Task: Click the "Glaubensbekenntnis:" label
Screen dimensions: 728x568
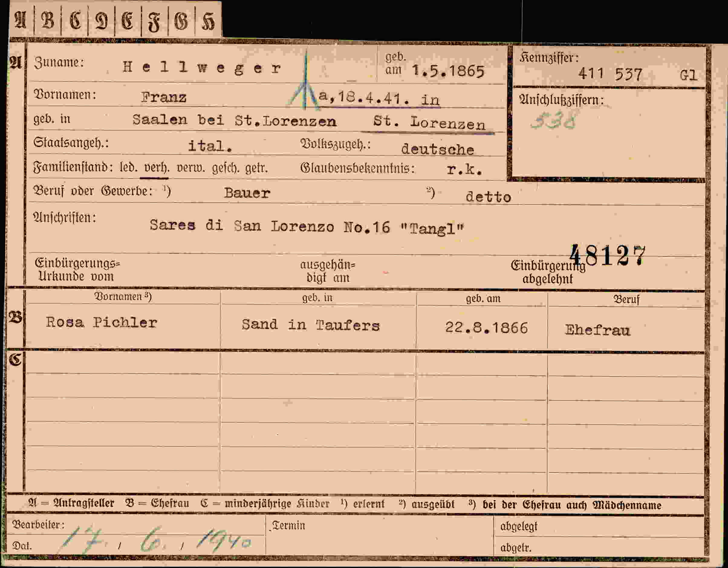Action: pyautogui.click(x=357, y=168)
